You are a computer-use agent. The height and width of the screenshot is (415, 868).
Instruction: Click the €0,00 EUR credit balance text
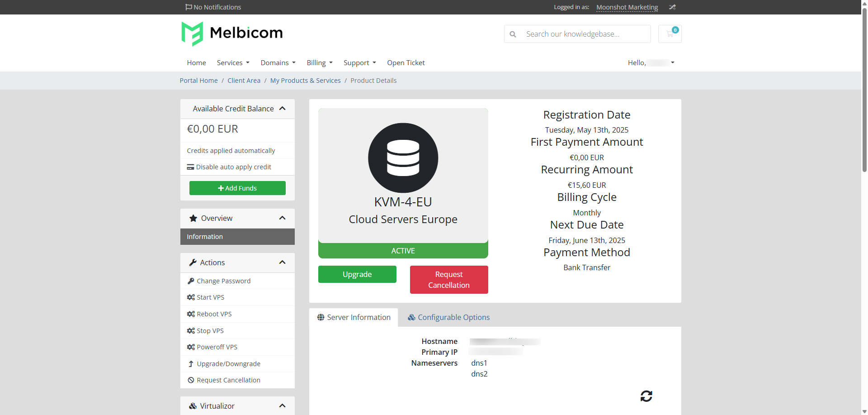point(212,129)
